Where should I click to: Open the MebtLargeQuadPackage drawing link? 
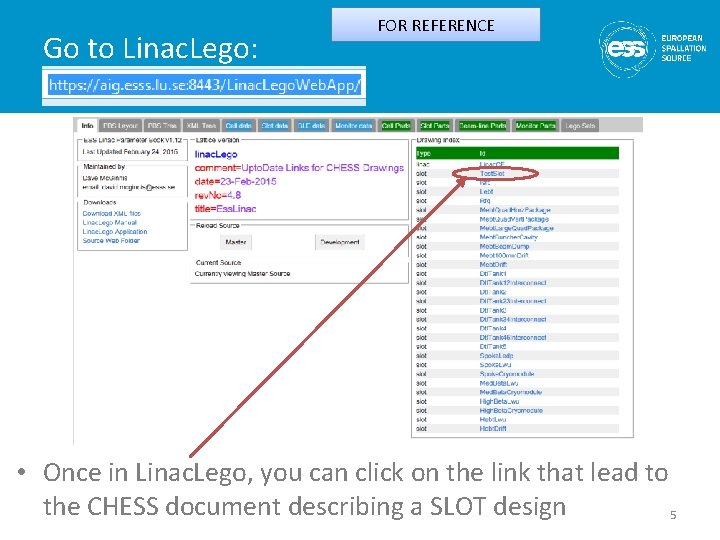point(517,228)
